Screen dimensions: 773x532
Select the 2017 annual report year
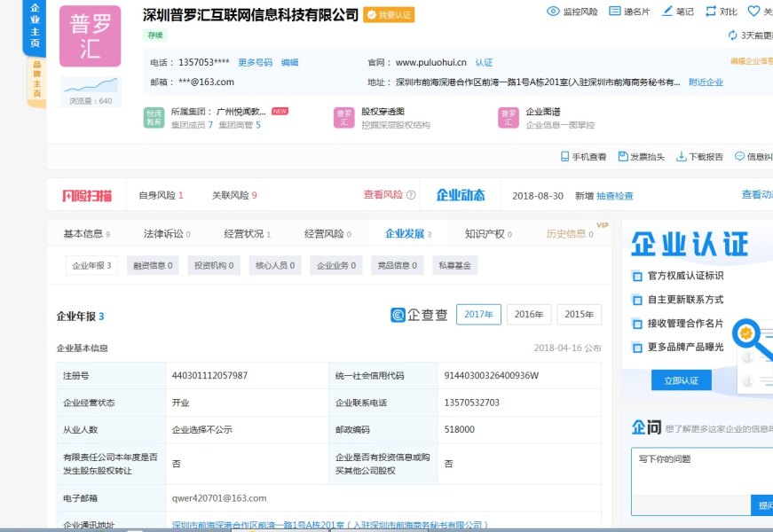pyautogui.click(x=478, y=315)
